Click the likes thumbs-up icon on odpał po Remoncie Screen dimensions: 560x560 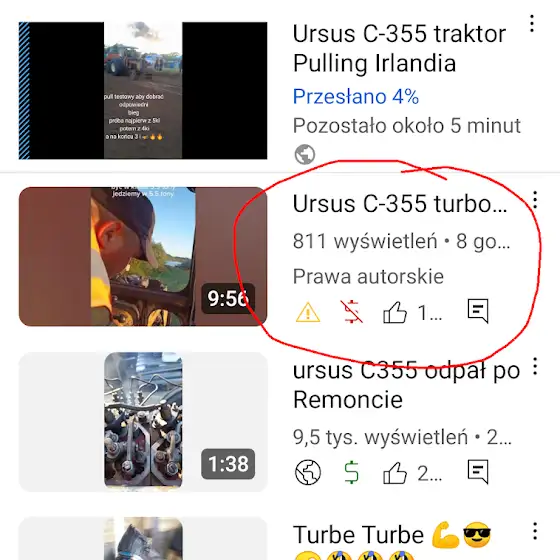(395, 473)
